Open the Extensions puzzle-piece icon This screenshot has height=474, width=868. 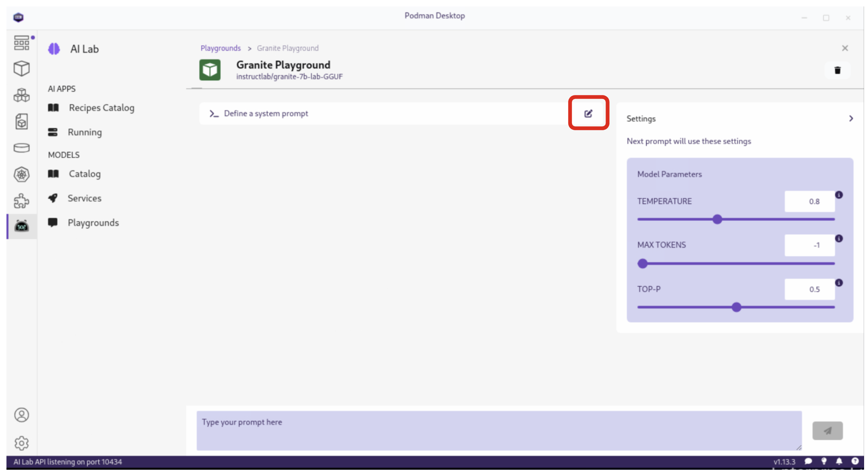click(22, 201)
